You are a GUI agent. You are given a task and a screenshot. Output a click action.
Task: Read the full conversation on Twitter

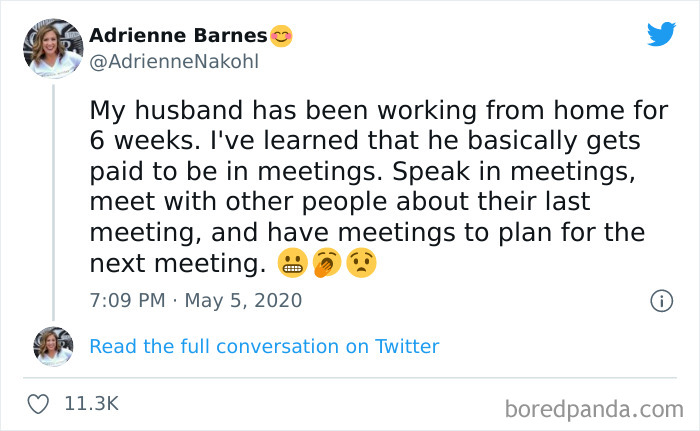coord(264,347)
